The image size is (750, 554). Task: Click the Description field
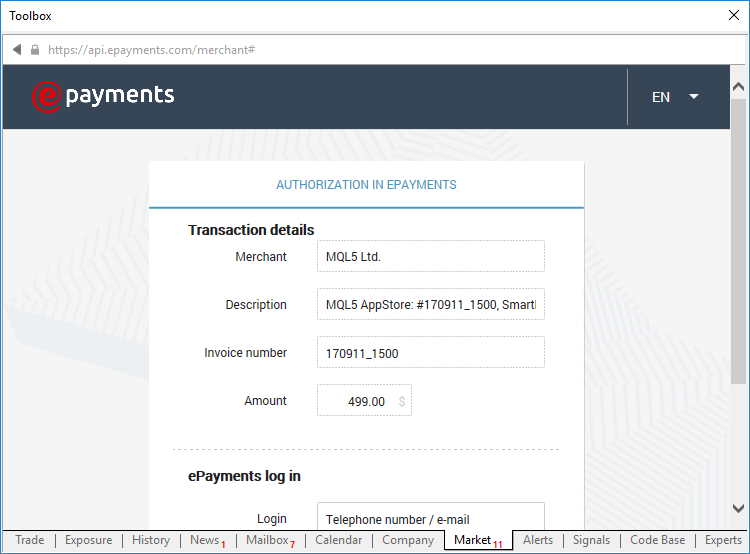(x=430, y=304)
